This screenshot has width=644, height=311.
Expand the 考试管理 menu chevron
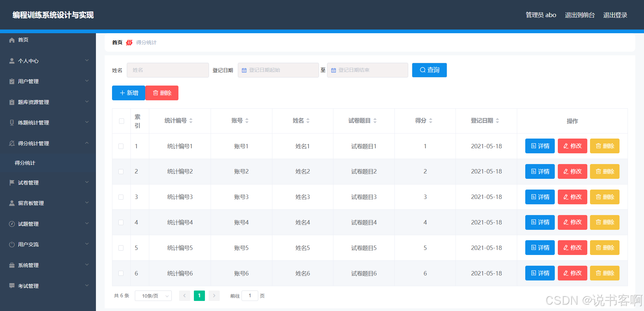click(87, 286)
